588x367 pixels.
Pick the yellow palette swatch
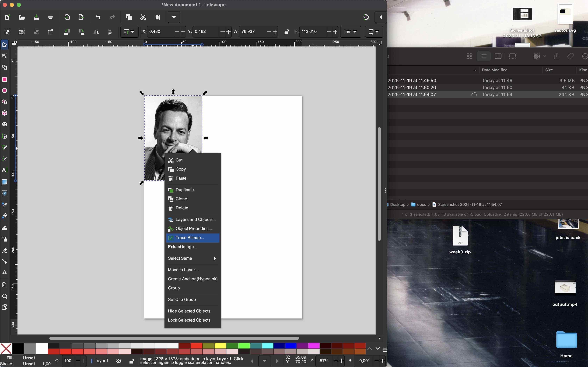coord(220,346)
